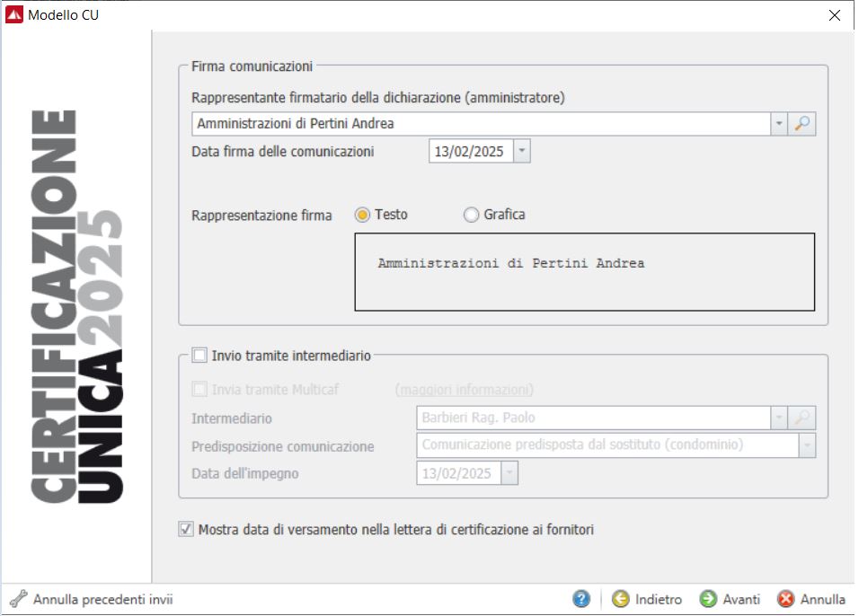Screen dimensions: 859x616
Task: Click the help question mark icon
Action: tap(581, 599)
